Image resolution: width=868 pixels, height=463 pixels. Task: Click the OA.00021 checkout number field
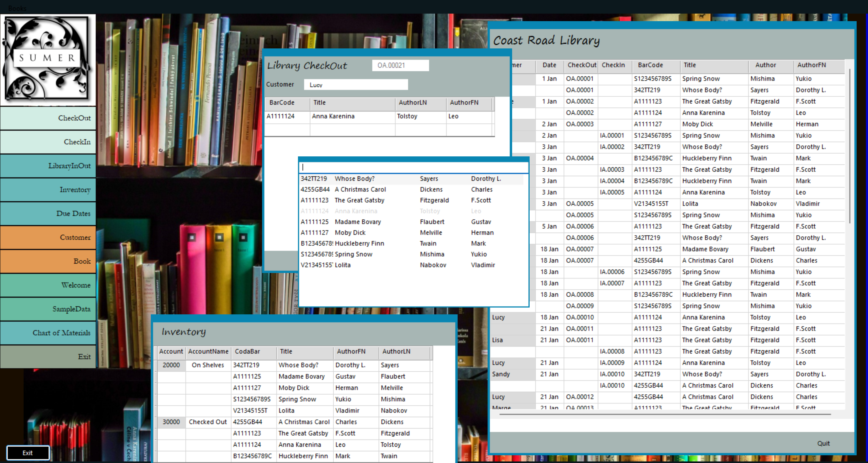(x=400, y=65)
